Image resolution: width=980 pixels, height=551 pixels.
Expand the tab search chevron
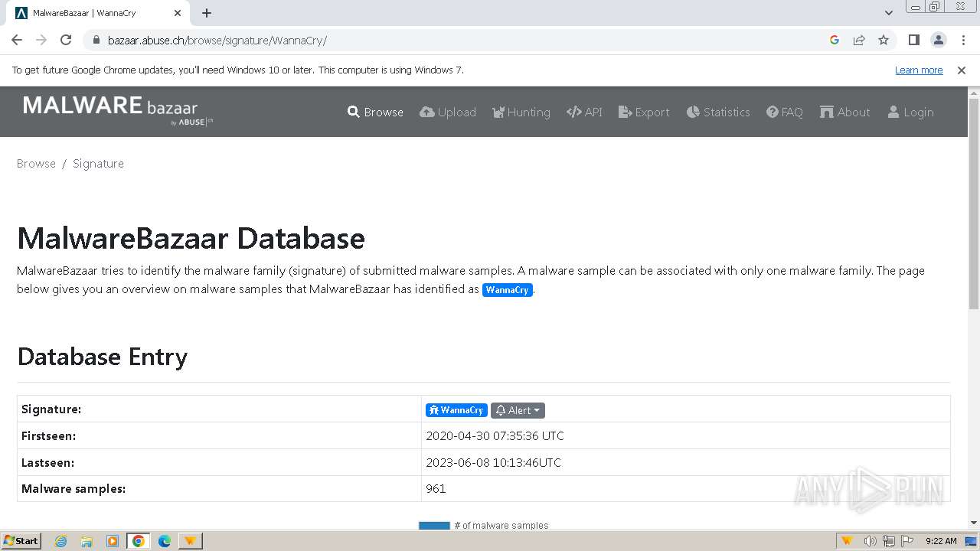(889, 13)
